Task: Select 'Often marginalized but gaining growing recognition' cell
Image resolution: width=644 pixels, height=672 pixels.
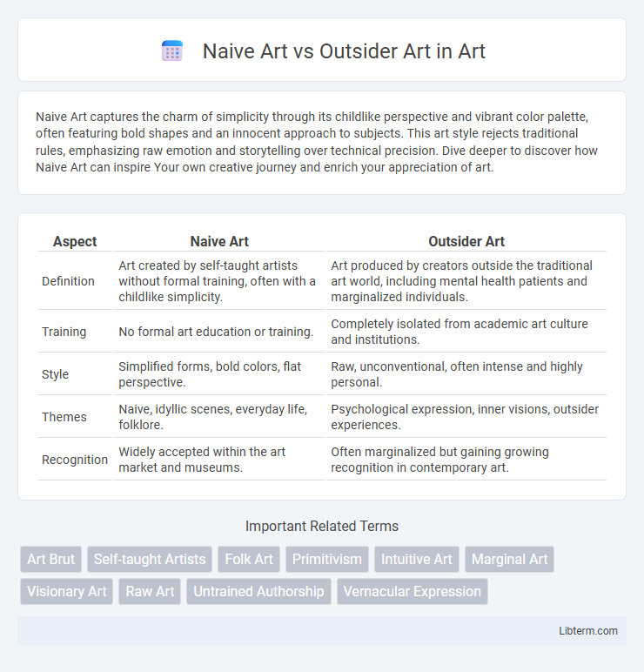Action: pos(466,460)
